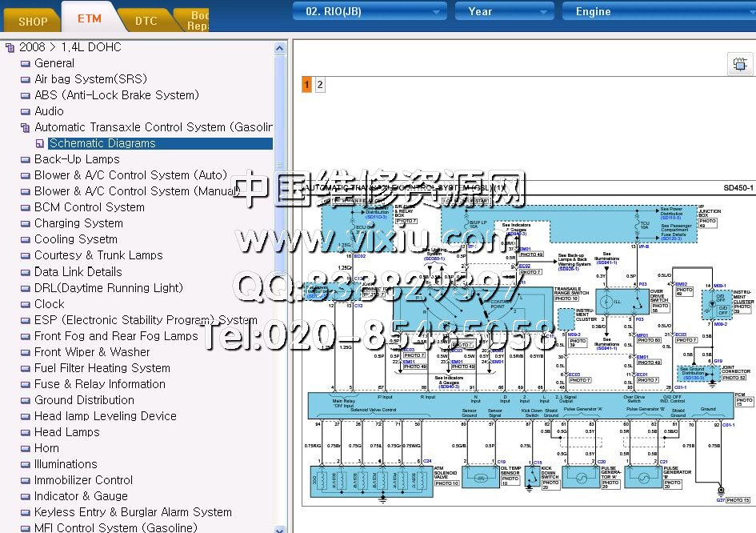Open the Body Repair tab
The width and height of the screenshot is (756, 533).
(196, 20)
